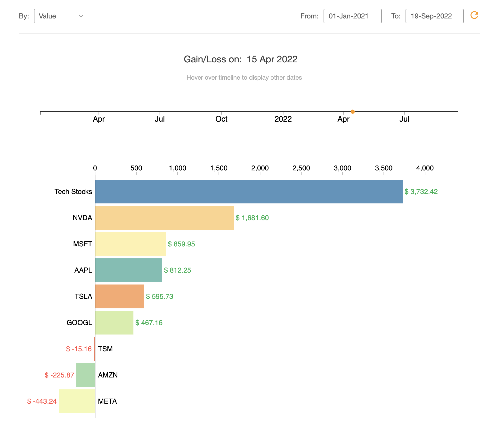Click the AAPL row label
Viewport: 504px width, 435px height.
(83, 270)
